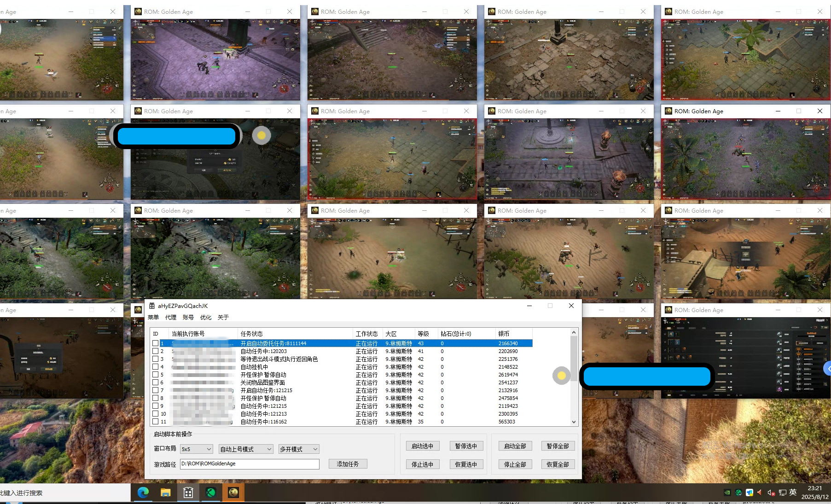Click the green globe taskbar app icon
The height and width of the screenshot is (504, 831).
coord(211,492)
